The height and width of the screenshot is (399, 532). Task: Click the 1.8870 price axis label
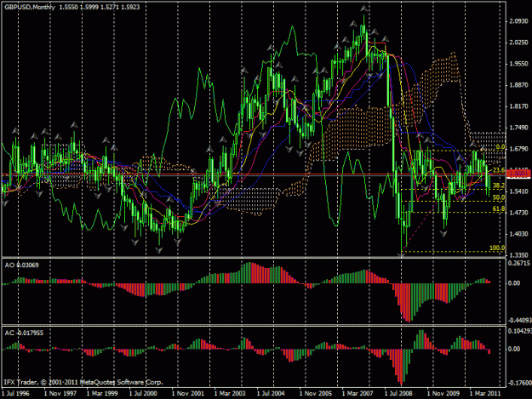tap(518, 85)
